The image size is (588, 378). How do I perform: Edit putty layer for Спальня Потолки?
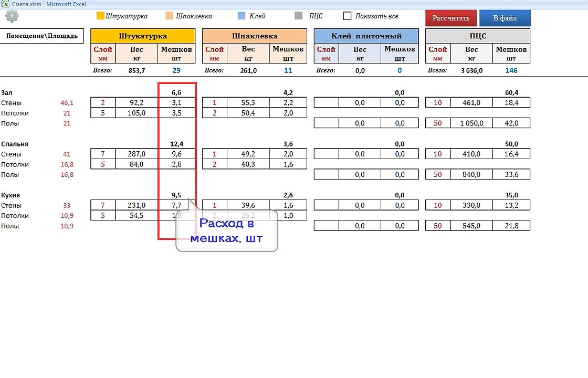click(x=215, y=164)
